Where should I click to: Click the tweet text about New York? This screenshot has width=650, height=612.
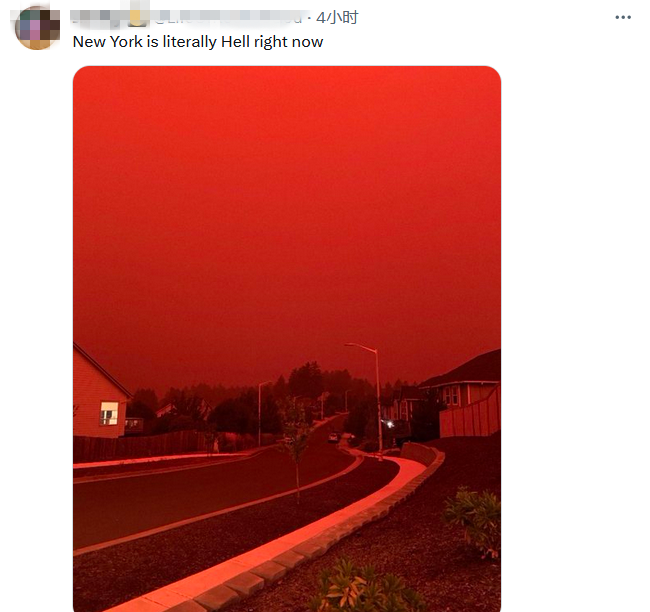tap(198, 42)
